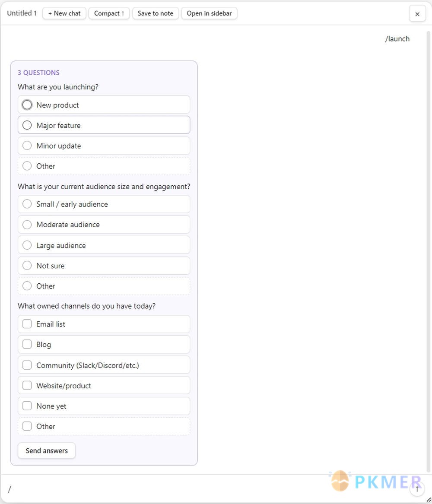This screenshot has height=504, width=432.
Task: Click the Send answers button
Action: point(47,450)
